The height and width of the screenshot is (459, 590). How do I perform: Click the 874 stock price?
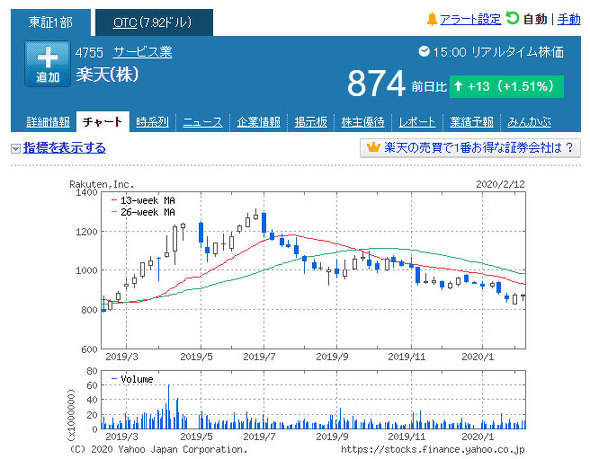pos(376,84)
